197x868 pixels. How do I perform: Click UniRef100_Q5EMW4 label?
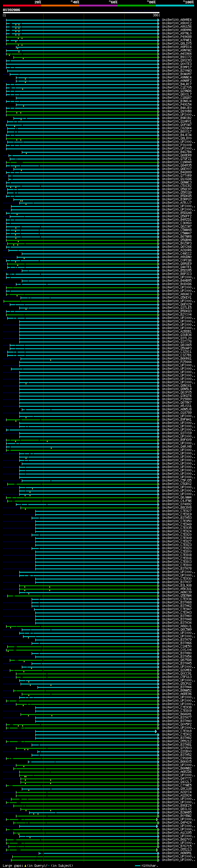tap(177, 595)
